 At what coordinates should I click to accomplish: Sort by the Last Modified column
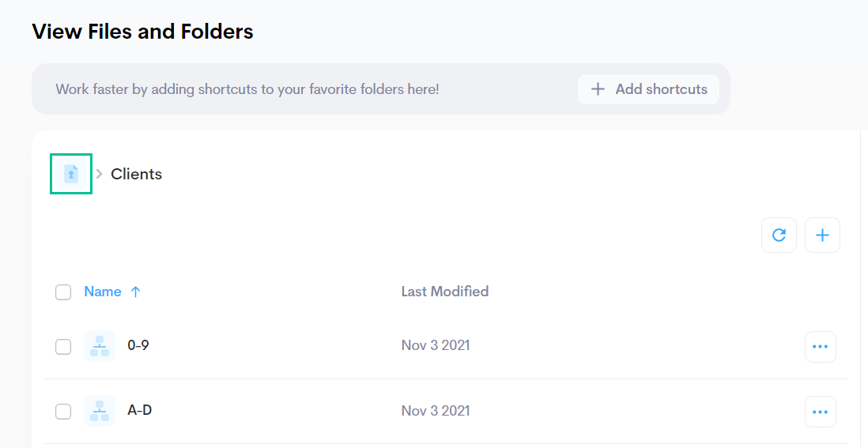445,292
